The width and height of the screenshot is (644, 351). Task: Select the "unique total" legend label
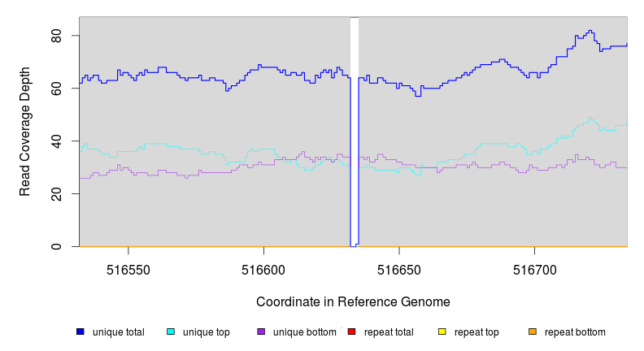coord(119,332)
